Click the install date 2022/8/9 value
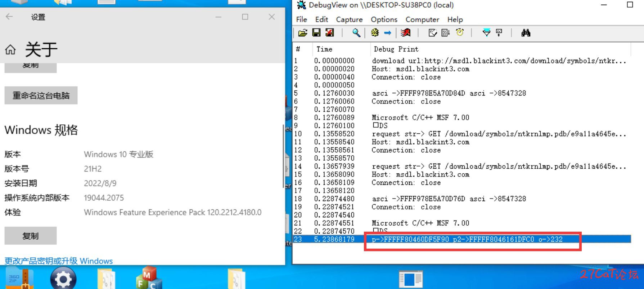The image size is (644, 289). (x=100, y=183)
